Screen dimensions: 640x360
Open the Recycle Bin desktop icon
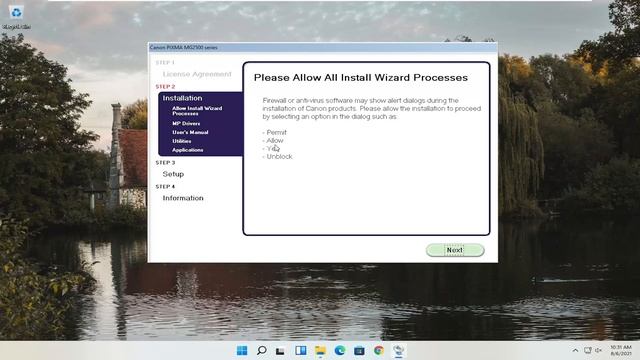click(x=16, y=17)
